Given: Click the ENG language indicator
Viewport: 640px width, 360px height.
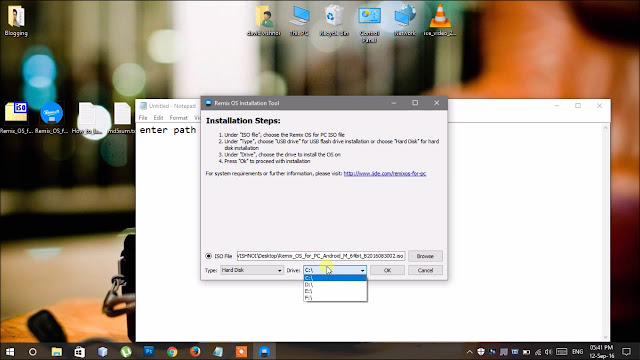Looking at the screenshot, I should click(578, 351).
